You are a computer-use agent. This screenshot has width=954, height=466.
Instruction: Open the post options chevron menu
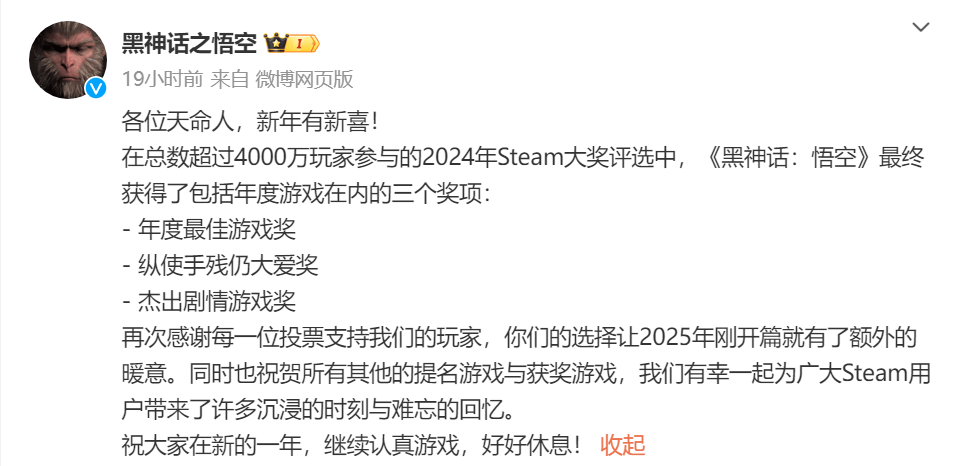(x=921, y=27)
